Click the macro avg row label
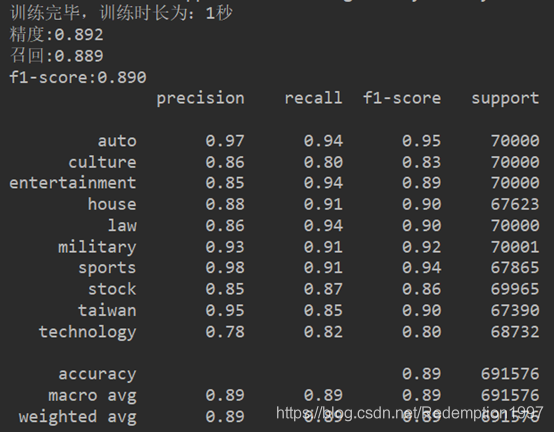This screenshot has width=554, height=432. click(x=92, y=396)
